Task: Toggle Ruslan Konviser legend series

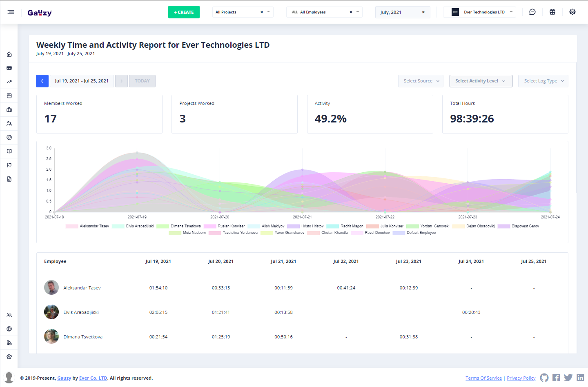Action: click(x=225, y=226)
